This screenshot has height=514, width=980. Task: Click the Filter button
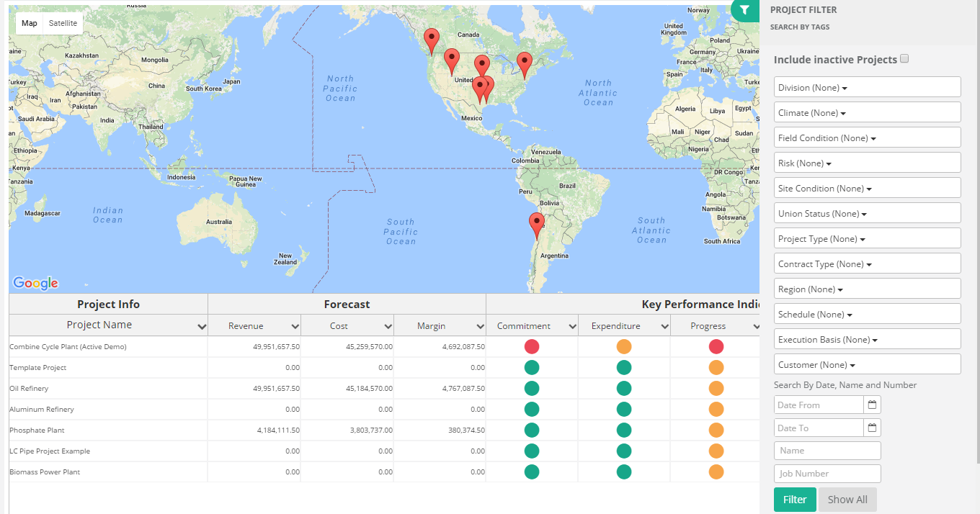(x=795, y=499)
